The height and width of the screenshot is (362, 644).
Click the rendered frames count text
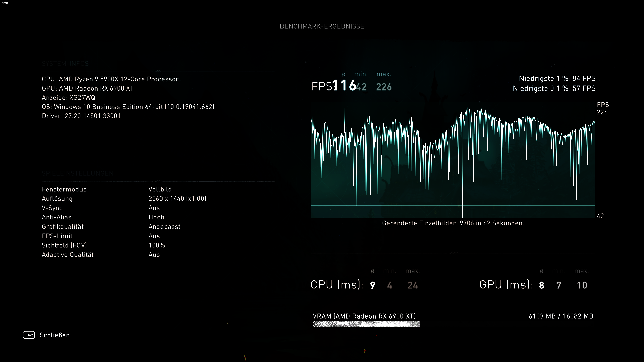click(453, 223)
